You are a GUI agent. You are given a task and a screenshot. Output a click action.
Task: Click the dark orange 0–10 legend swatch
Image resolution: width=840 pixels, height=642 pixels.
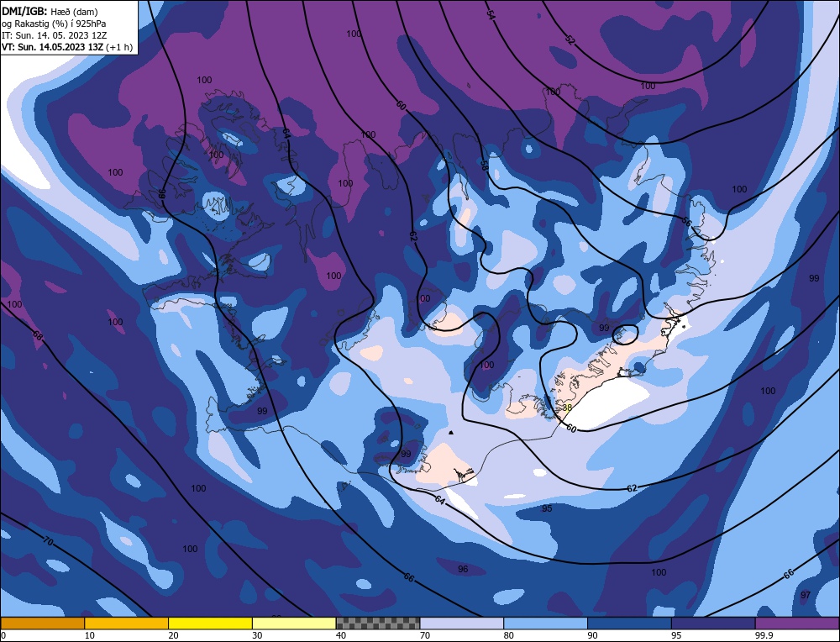pos(43,623)
